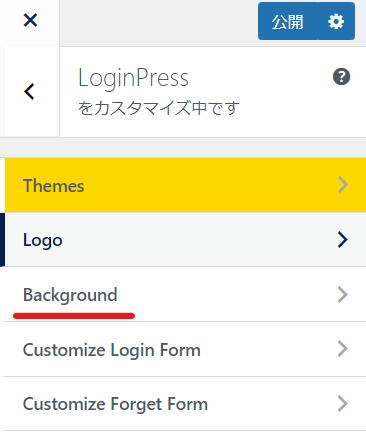Image resolution: width=366 pixels, height=435 pixels.
Task: Open the Themes section
Action: (185, 185)
